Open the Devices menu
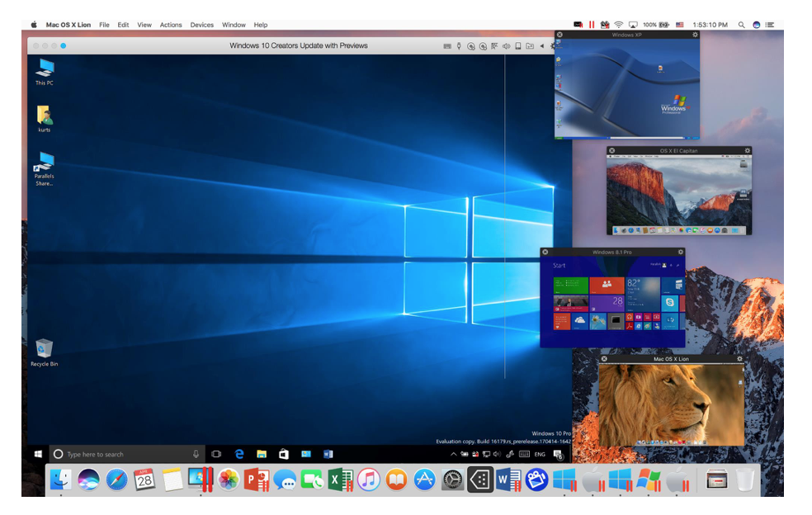The image size is (812, 515). pyautogui.click(x=201, y=25)
